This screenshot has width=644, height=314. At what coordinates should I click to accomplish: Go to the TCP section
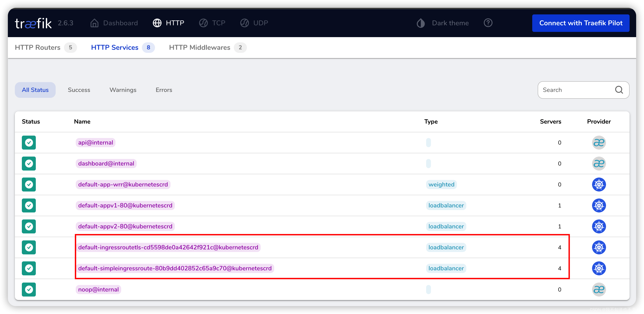point(212,23)
